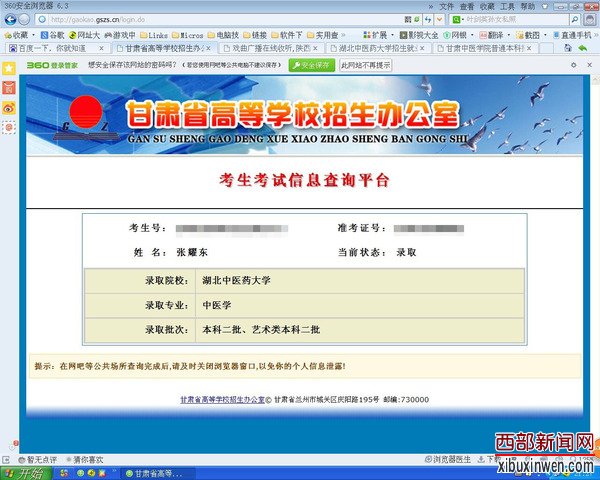Viewport: 600px width, 480px height.
Task: Click 此网站不再提示 button
Action: 366,64
